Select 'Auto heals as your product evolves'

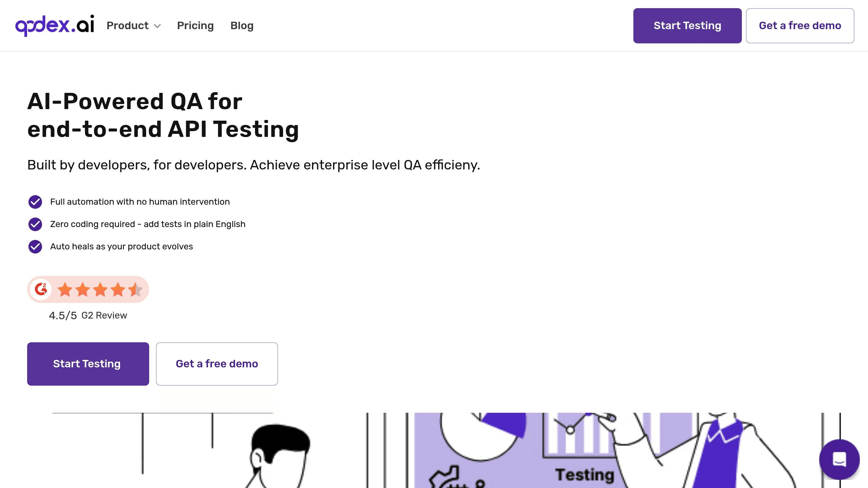click(121, 247)
